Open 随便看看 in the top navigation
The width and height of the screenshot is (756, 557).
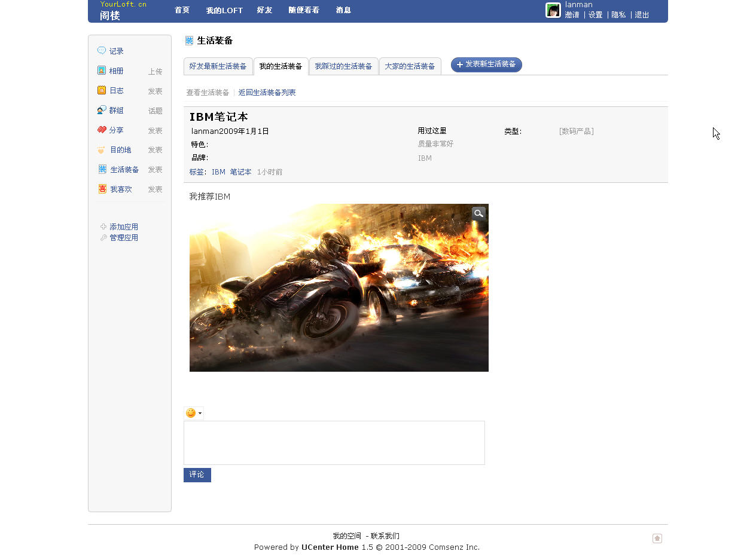click(304, 10)
